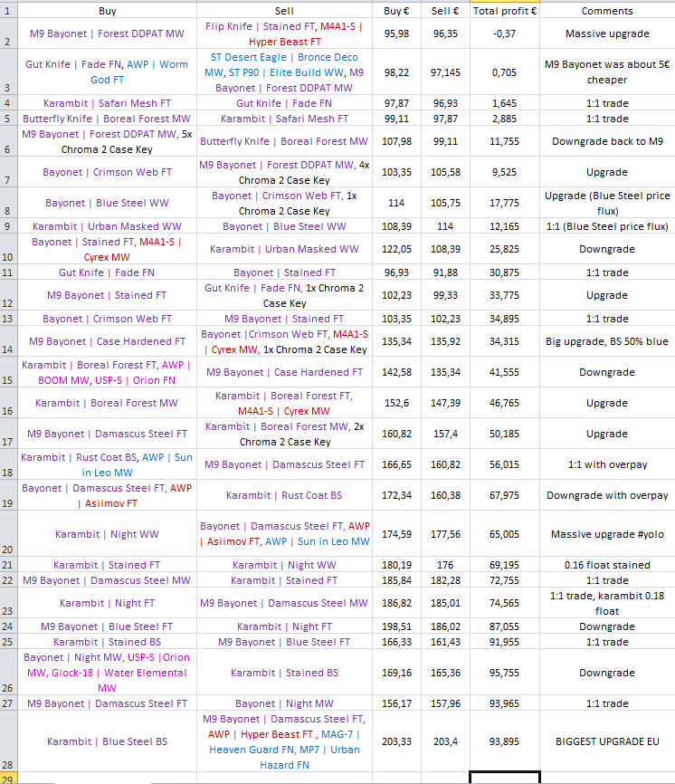Select sell cell 'Karambit | Stained BS'
675x784 pixels.
tap(284, 673)
